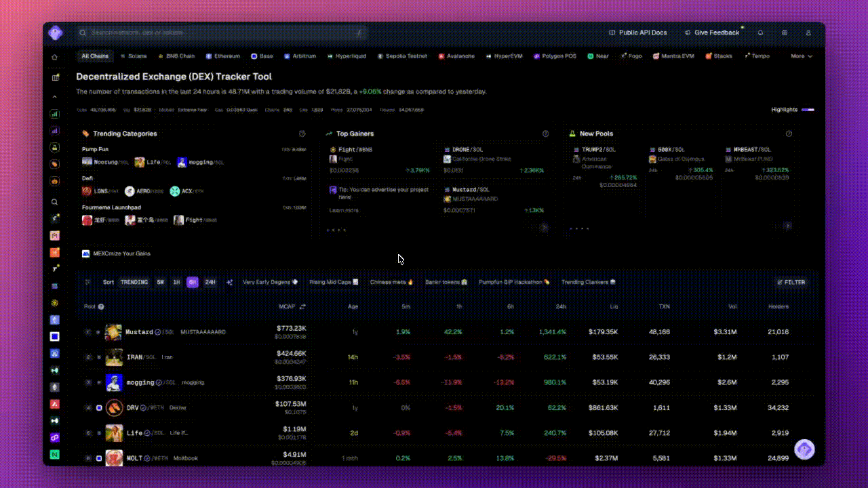Viewport: 868px width, 488px height.
Task: Expand the More chains dropdown
Action: pos(802,56)
